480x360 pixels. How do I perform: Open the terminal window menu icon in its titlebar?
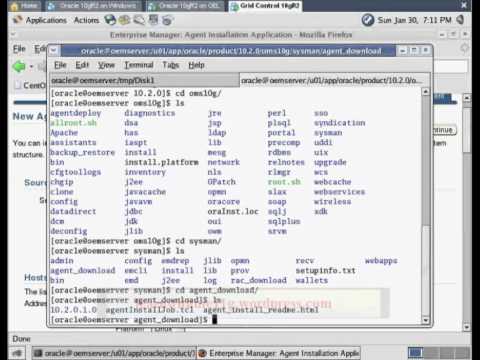[x=54, y=51]
